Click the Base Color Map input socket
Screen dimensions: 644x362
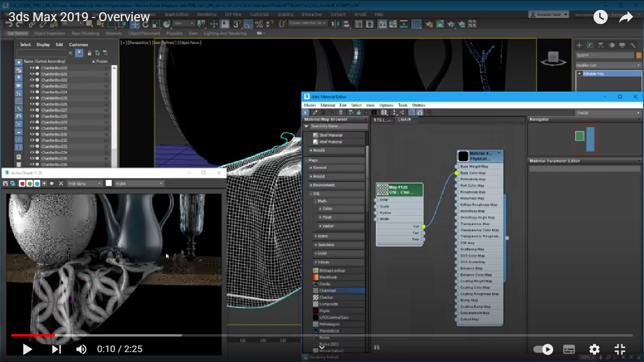tap(456, 173)
